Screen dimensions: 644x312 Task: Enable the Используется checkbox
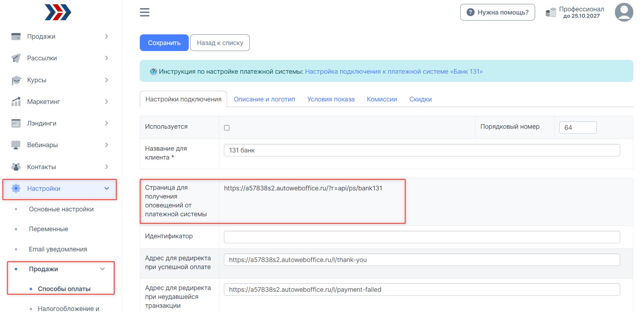[227, 128]
